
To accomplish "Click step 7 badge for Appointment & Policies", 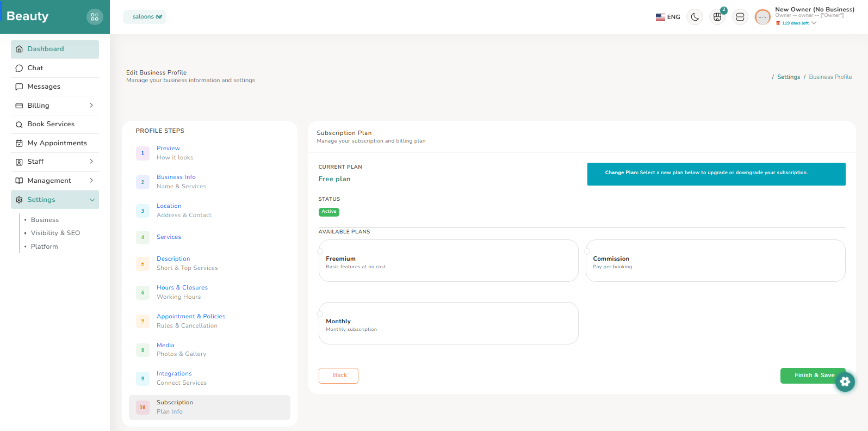I will (x=142, y=322).
